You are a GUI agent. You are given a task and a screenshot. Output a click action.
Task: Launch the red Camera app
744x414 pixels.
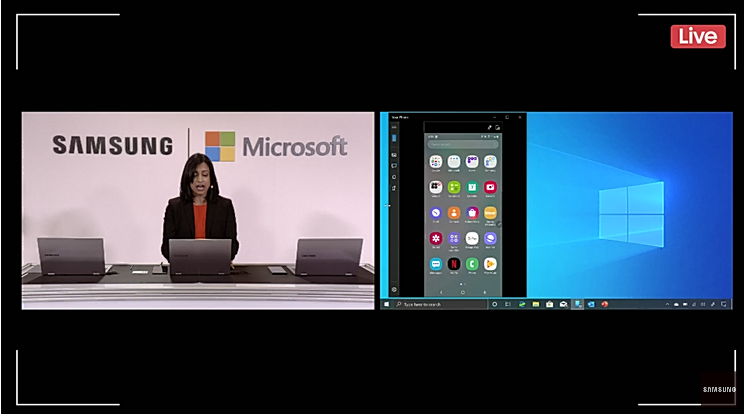point(490,187)
